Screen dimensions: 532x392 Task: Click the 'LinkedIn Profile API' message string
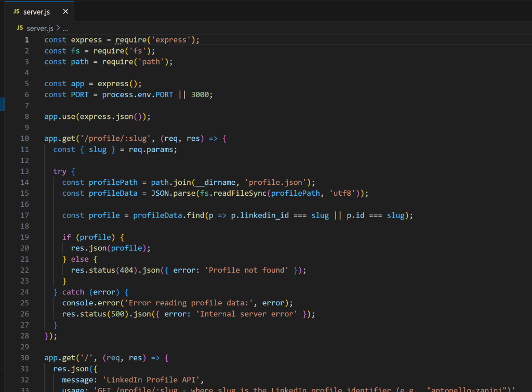150,379
